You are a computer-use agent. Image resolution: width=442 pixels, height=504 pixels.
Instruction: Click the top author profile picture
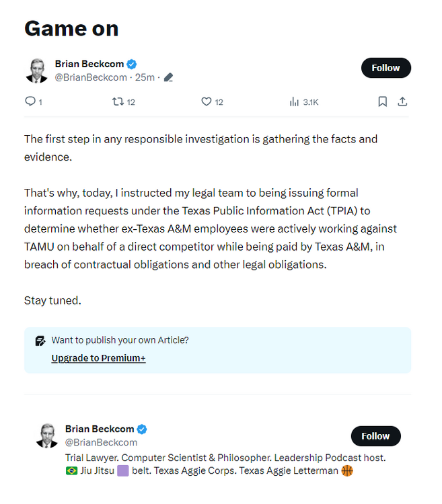[36, 71]
